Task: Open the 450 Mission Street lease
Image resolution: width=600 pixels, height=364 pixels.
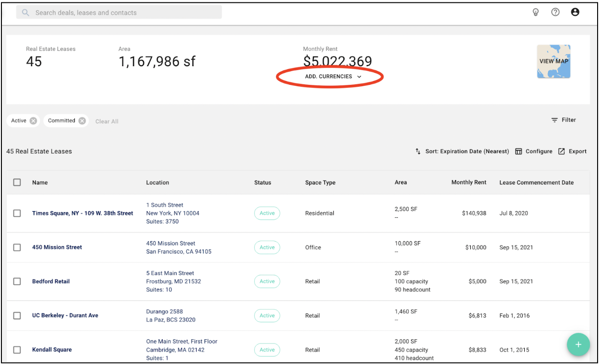Action: click(x=57, y=247)
